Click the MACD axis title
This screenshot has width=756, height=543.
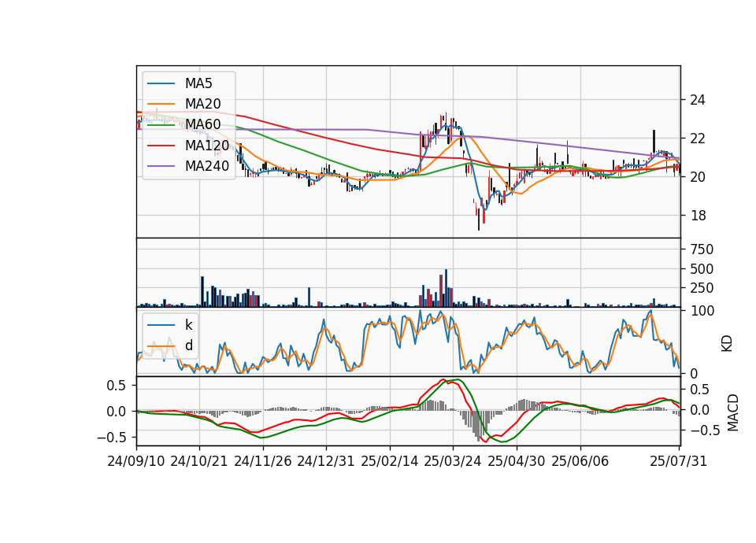(733, 412)
